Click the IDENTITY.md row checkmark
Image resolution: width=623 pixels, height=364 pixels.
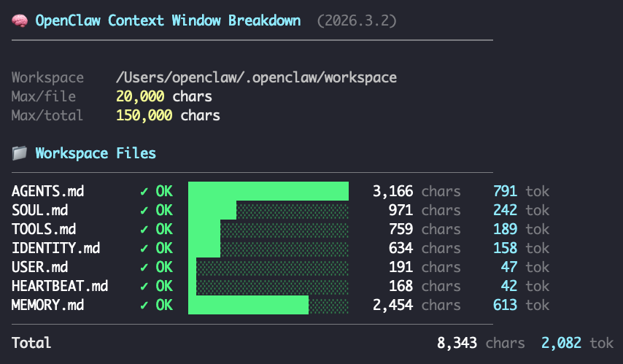144,249
